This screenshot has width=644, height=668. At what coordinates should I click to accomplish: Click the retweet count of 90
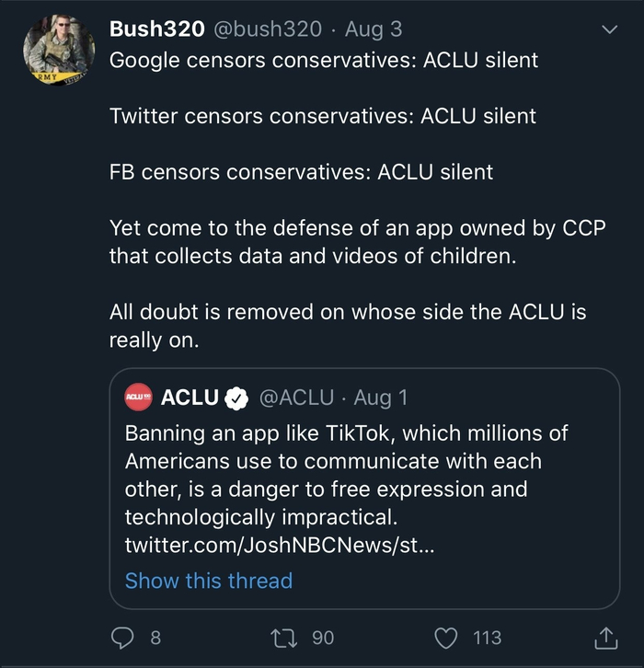(x=323, y=637)
